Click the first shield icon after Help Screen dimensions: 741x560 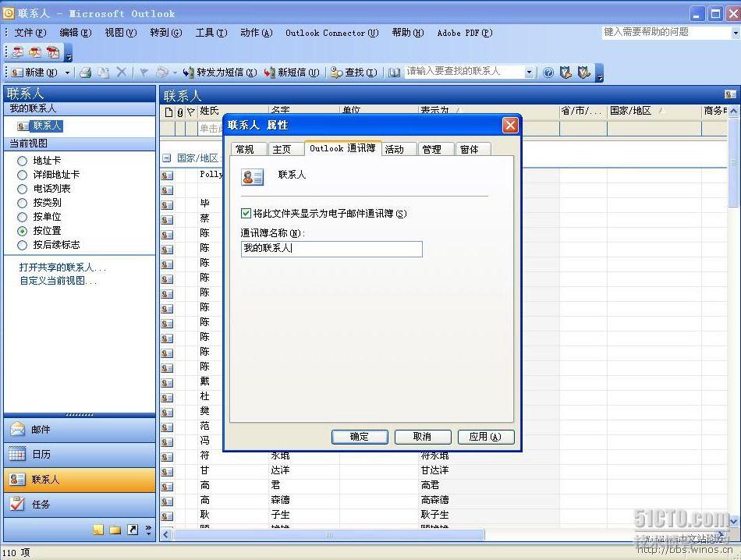pos(565,73)
